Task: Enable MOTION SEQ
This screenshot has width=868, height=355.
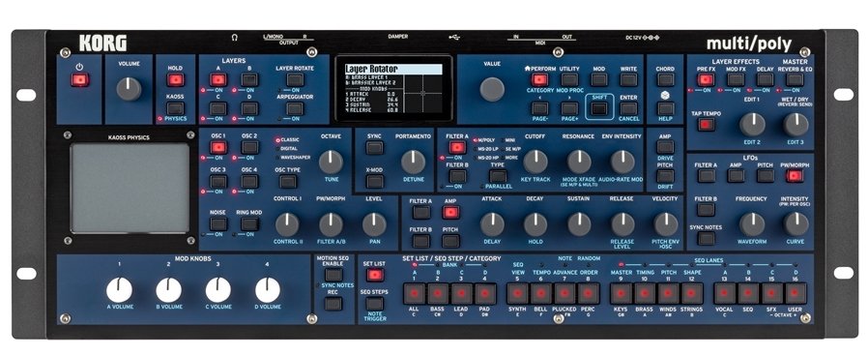Action: (x=333, y=275)
